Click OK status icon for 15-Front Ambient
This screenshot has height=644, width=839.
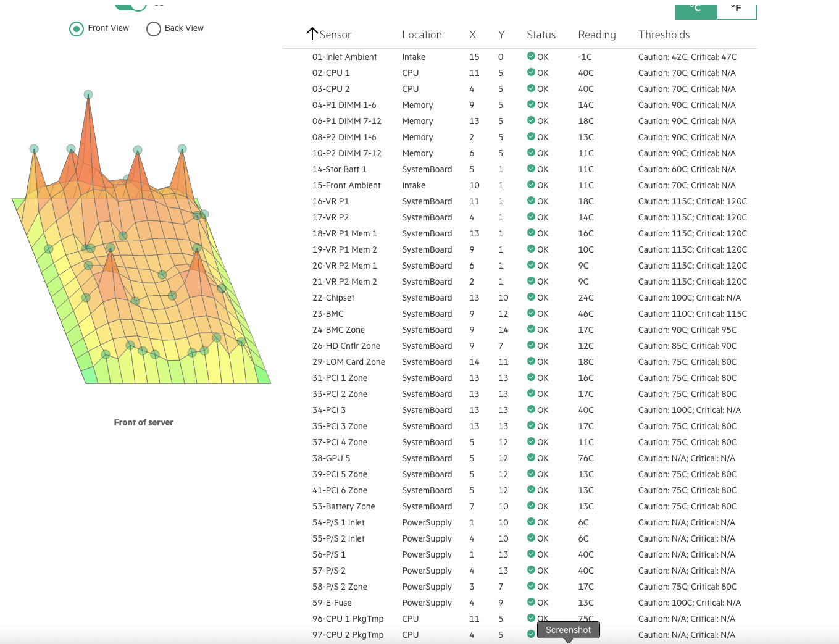pos(531,185)
